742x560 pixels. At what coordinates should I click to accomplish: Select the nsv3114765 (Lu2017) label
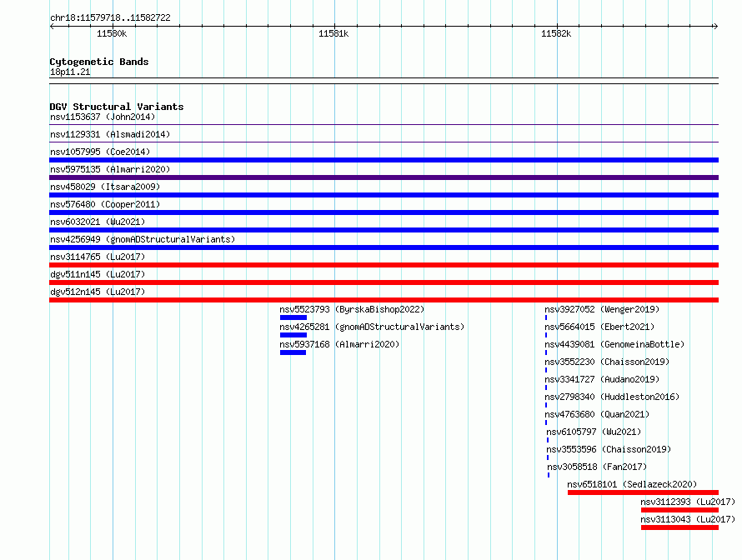(x=98, y=257)
